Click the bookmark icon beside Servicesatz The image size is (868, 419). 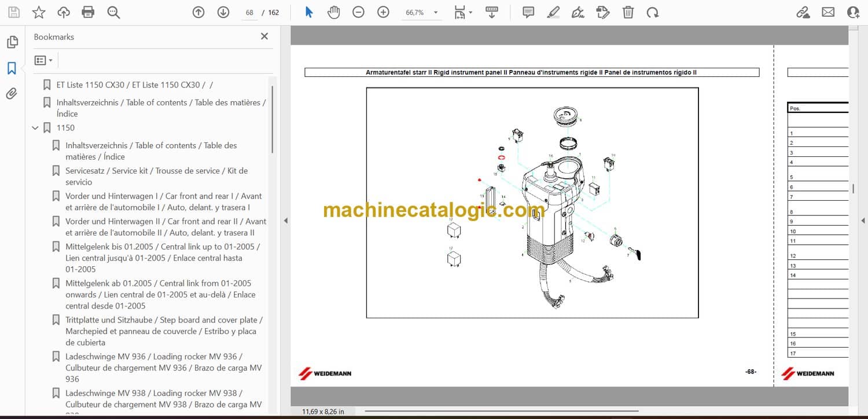[x=56, y=171]
